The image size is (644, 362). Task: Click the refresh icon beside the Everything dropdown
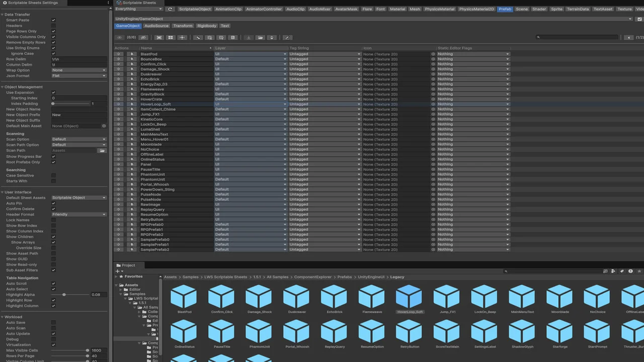click(x=170, y=9)
